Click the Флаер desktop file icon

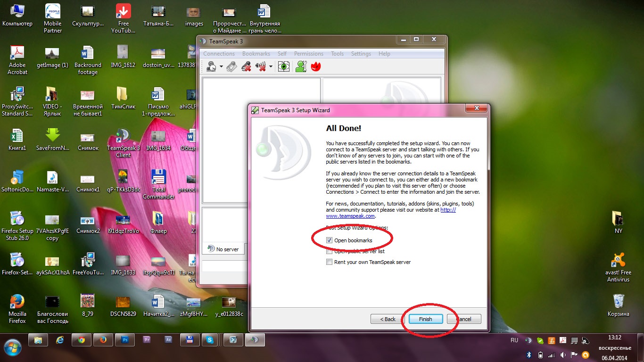(x=158, y=222)
